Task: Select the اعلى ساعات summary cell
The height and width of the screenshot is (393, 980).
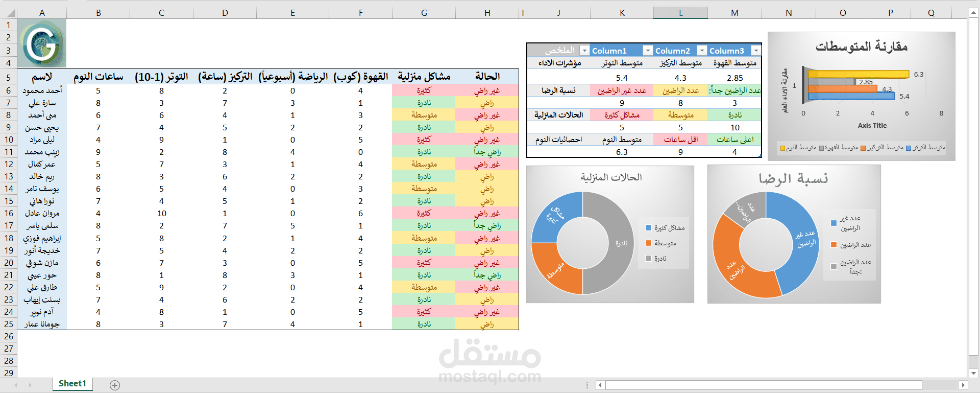Action: click(734, 140)
